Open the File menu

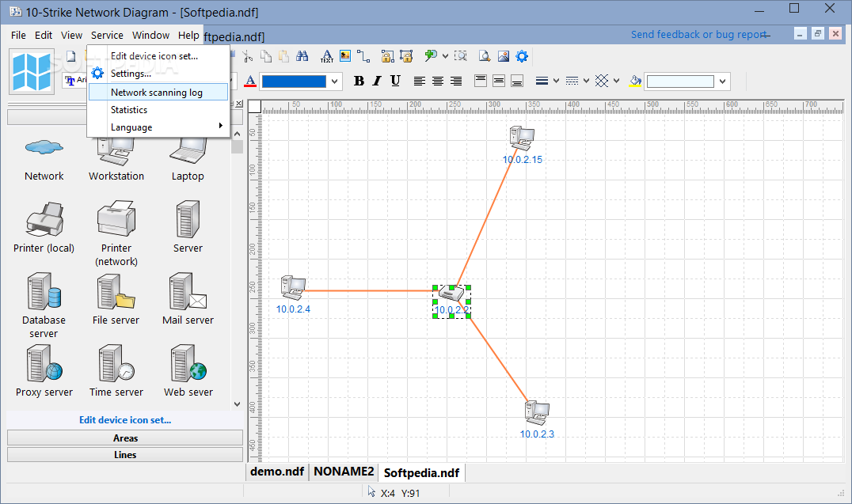click(x=18, y=36)
